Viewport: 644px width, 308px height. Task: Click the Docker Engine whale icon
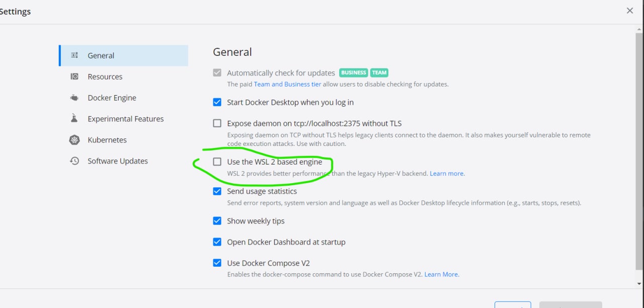tap(74, 98)
